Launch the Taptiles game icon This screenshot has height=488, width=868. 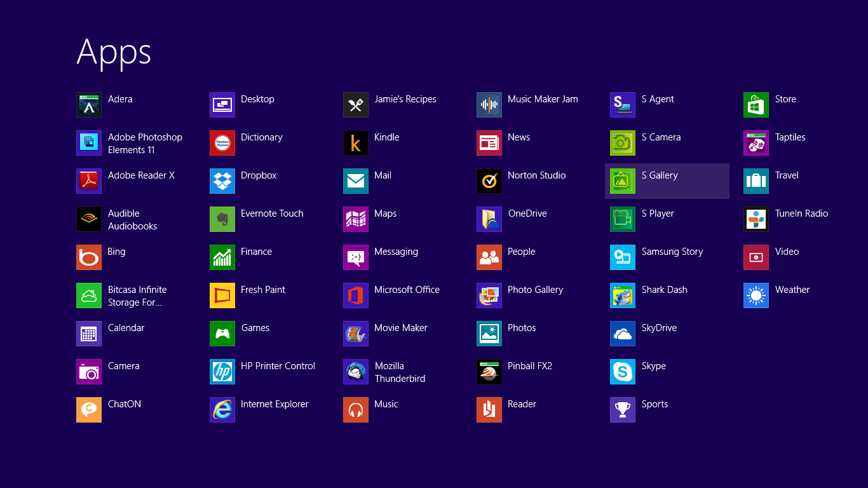coord(756,143)
